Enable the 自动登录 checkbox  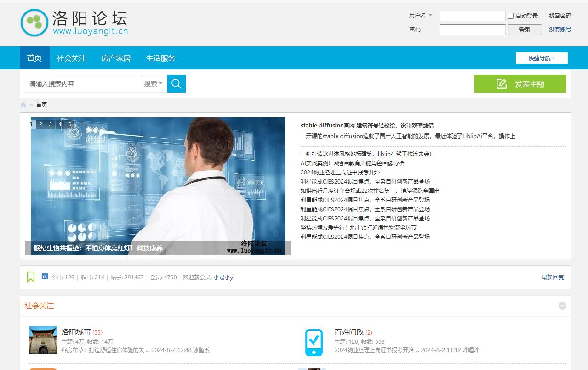510,16
